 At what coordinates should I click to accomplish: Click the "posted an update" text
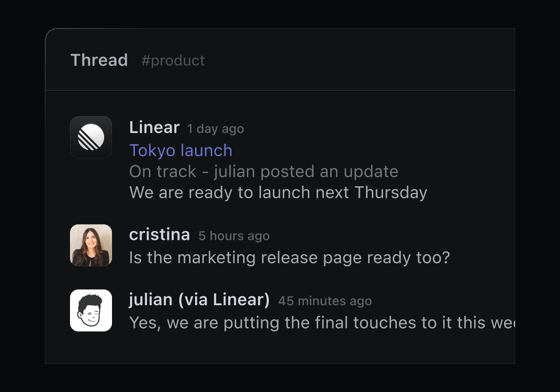point(329,171)
